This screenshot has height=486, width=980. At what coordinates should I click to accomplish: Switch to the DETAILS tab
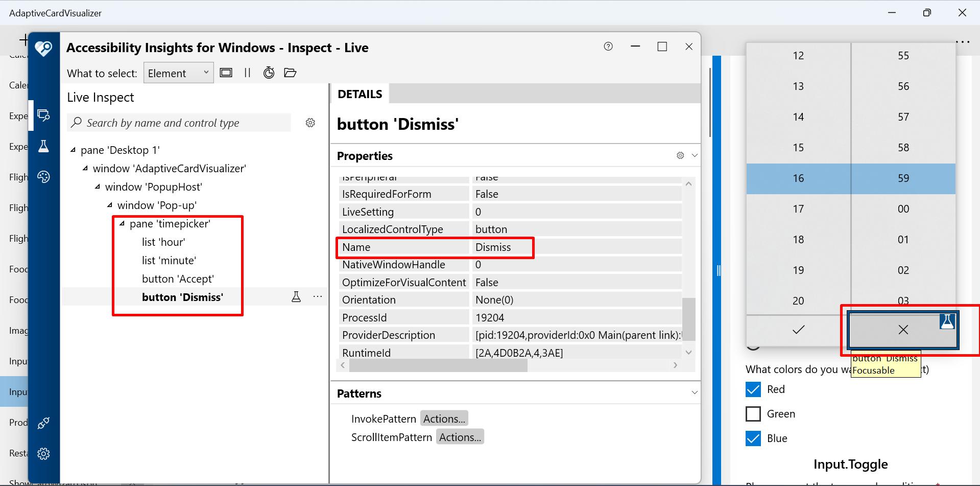pos(360,94)
